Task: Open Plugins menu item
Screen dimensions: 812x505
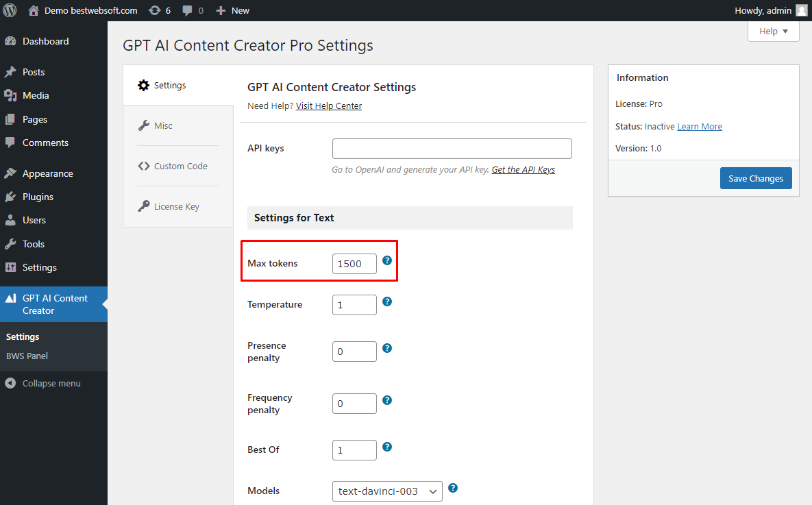Action: point(54,197)
